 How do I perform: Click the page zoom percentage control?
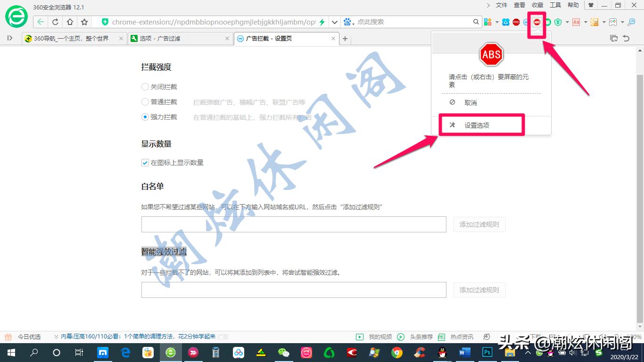636,337
